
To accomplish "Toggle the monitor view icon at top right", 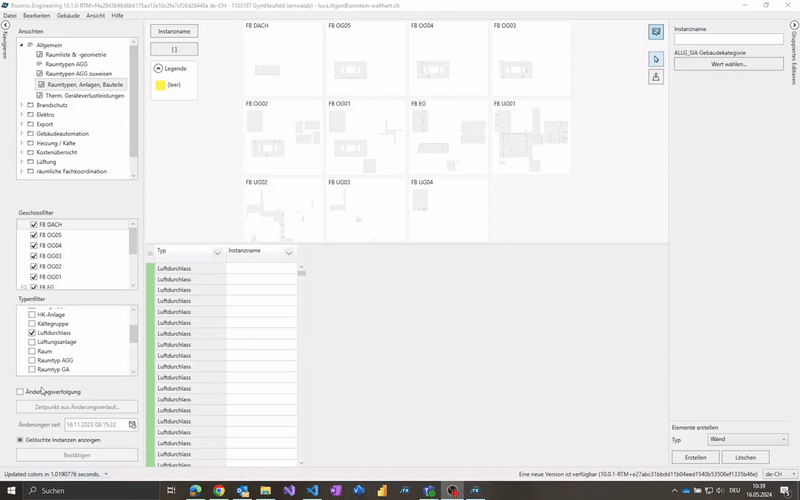I will click(x=656, y=32).
